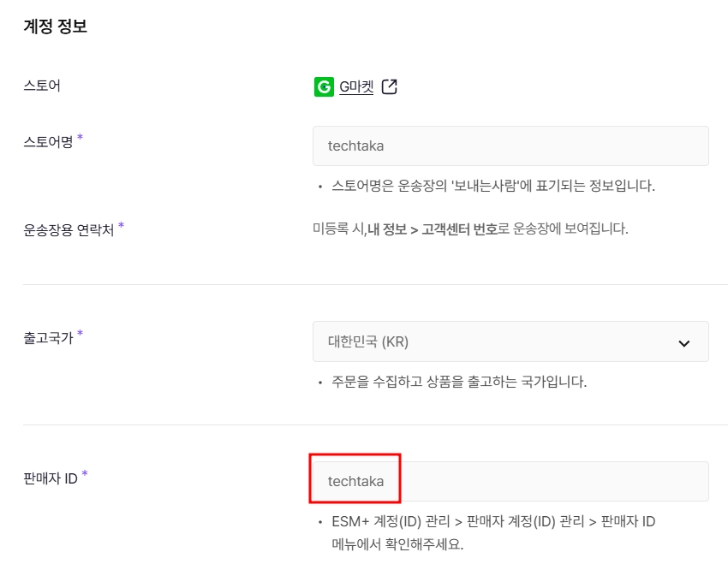Click the green G마켓 logo icon

click(x=324, y=86)
